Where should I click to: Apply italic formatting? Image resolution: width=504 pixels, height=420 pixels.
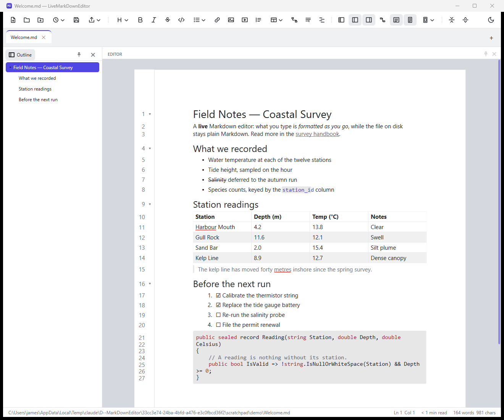click(154, 20)
